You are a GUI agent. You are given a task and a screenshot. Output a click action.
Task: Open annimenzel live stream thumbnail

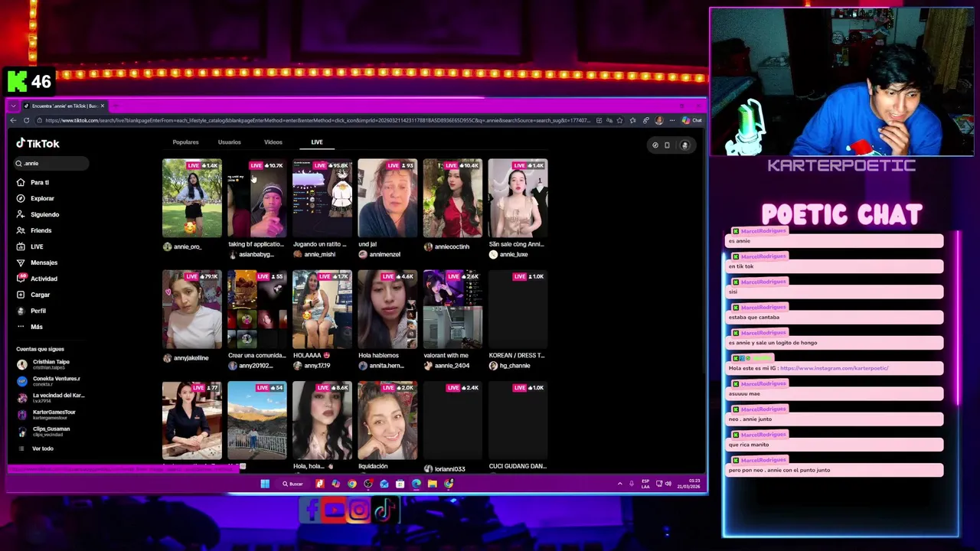tap(387, 198)
